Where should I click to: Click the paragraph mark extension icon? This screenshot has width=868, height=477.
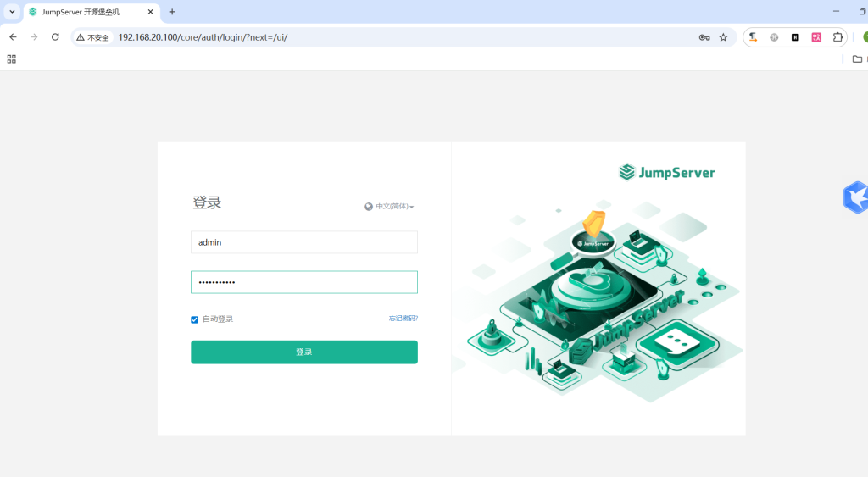coord(753,37)
